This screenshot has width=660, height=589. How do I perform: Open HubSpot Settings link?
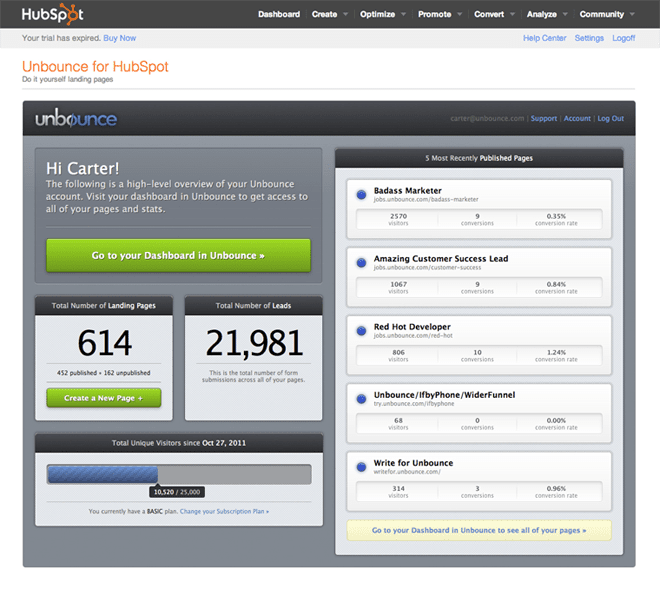click(589, 38)
